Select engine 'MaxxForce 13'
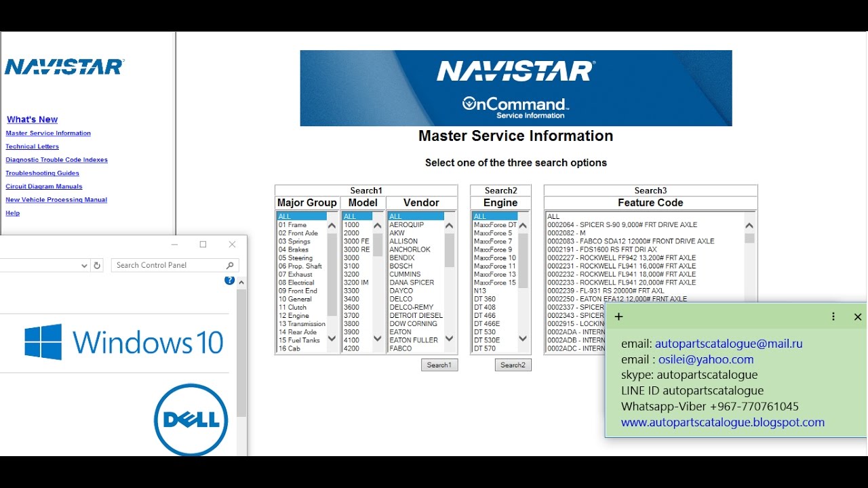This screenshot has height=488, width=868. pos(495,274)
